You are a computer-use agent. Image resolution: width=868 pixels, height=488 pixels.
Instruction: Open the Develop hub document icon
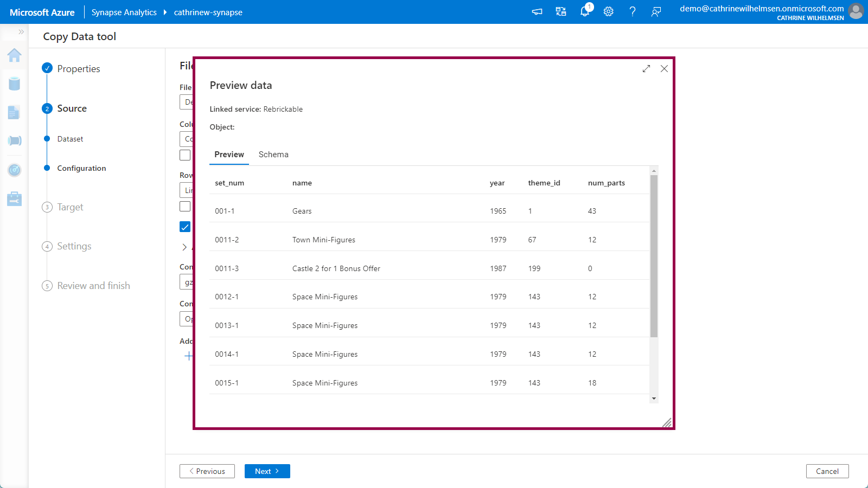pyautogui.click(x=14, y=112)
